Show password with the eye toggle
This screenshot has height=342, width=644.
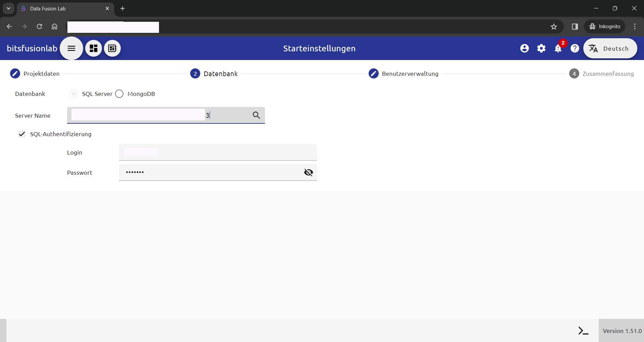pyautogui.click(x=308, y=172)
